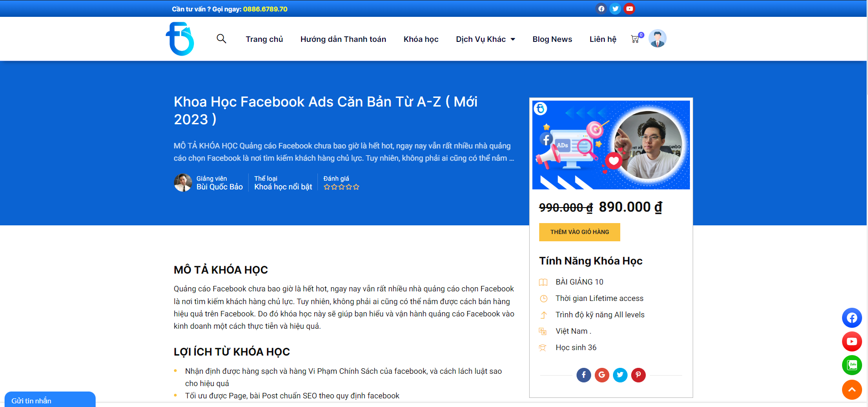Click THÊM VÀO GIỎ HÀNG button
The image size is (868, 407).
pyautogui.click(x=580, y=232)
